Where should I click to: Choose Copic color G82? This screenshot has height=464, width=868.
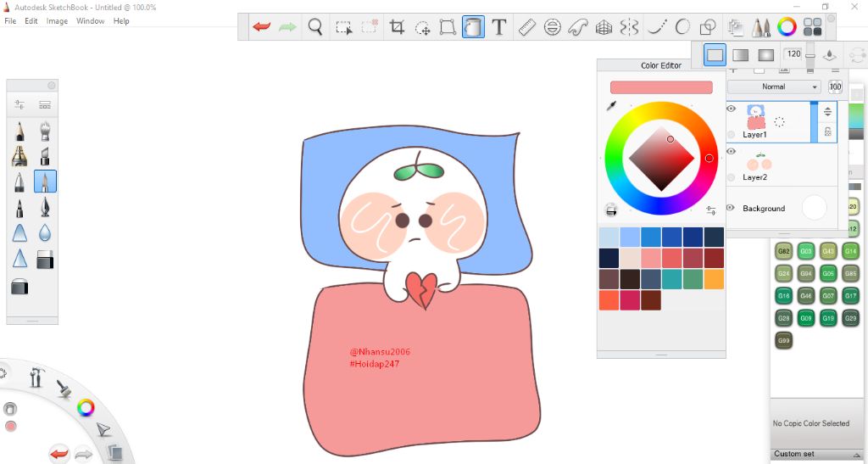click(x=783, y=251)
